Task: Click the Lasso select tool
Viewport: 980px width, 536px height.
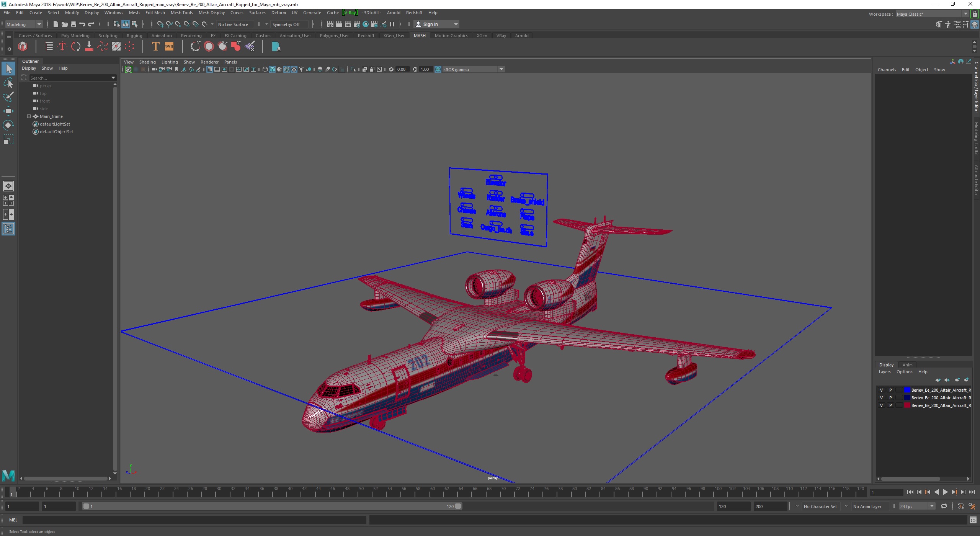Action: click(8, 83)
